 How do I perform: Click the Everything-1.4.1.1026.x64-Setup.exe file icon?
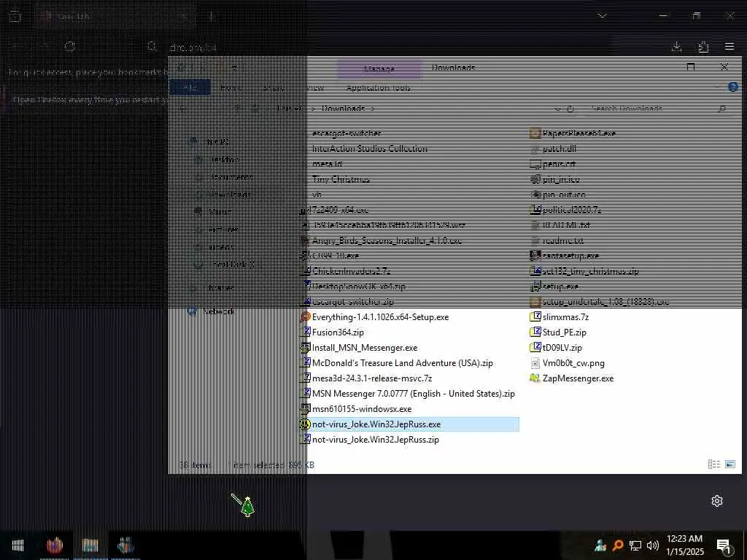coord(306,317)
